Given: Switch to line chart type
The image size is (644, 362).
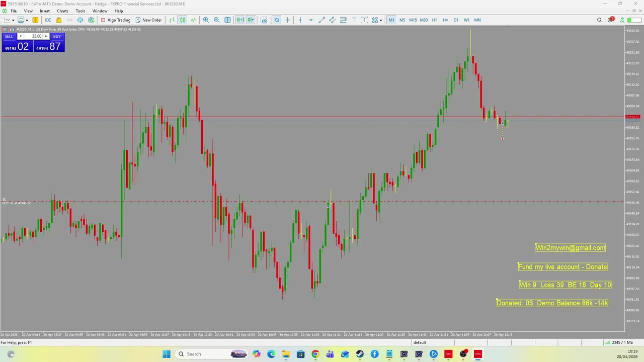Looking at the screenshot, I should 193,20.
